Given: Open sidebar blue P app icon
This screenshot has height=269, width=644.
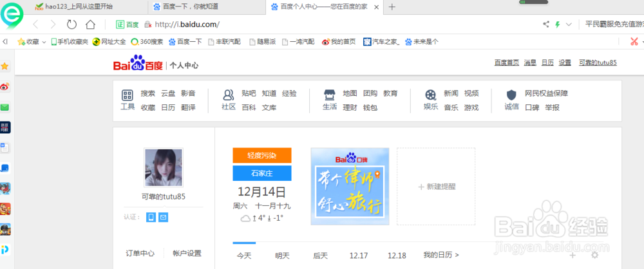Looking at the screenshot, I should pyautogui.click(x=5, y=250).
